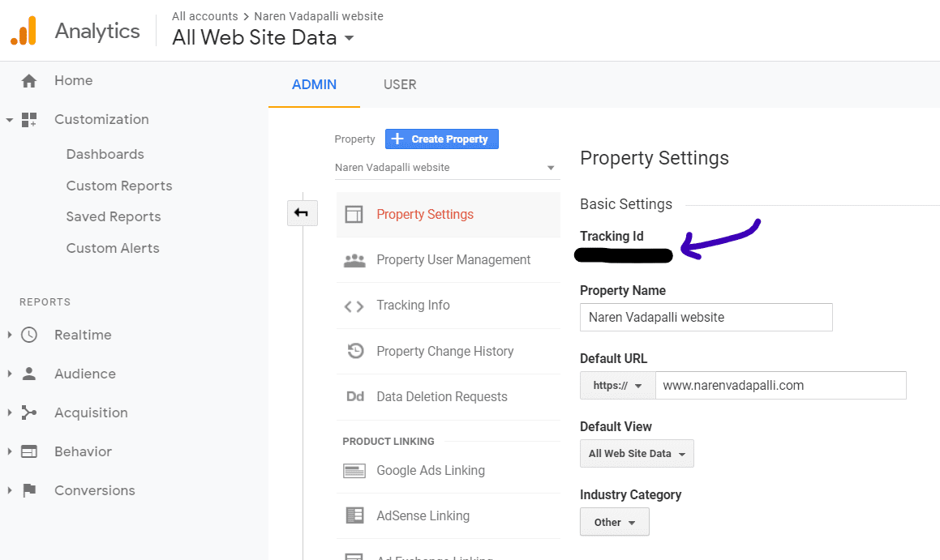Image resolution: width=940 pixels, height=560 pixels.
Task: Click the Naren Vadapalli website breadcrumb
Action: pos(319,16)
